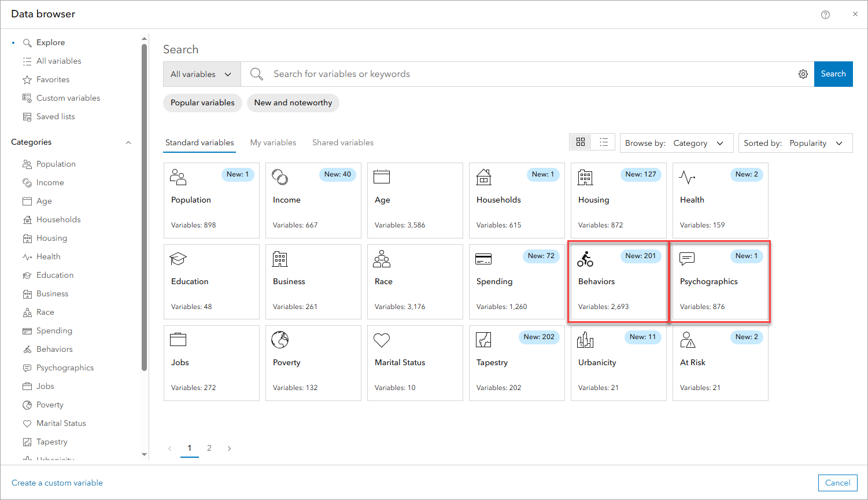Screen dimensions: 868x500
Task: Switch to the Shared variables tab
Action: (343, 142)
